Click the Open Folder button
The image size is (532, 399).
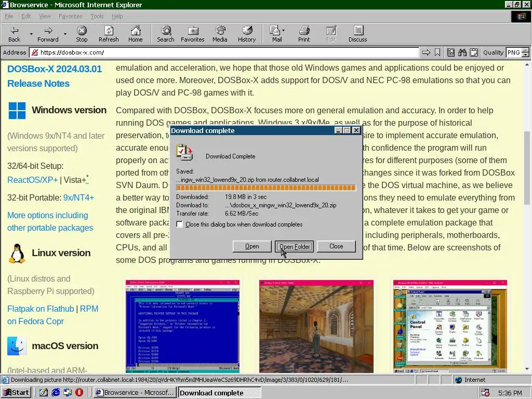[294, 246]
